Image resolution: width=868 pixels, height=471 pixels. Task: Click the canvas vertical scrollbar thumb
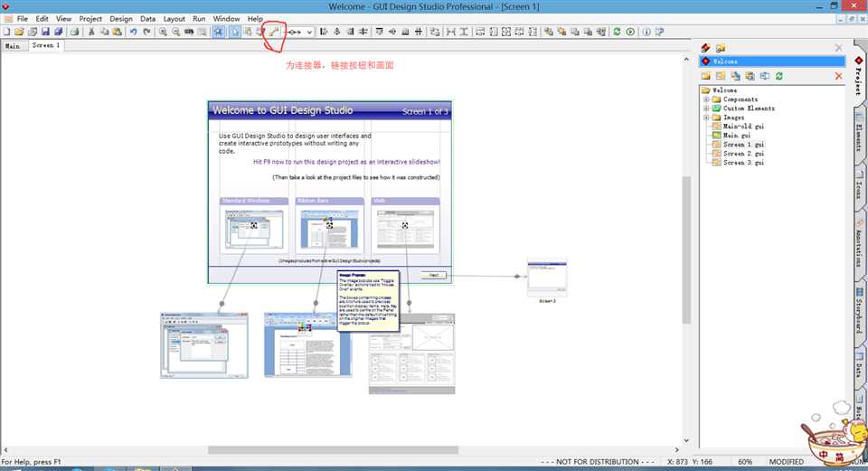coord(686,249)
